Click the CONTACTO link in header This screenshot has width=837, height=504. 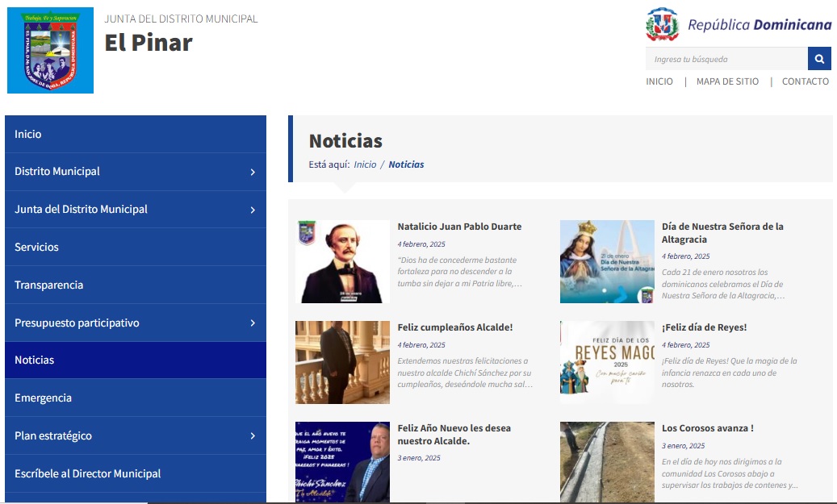tap(805, 81)
